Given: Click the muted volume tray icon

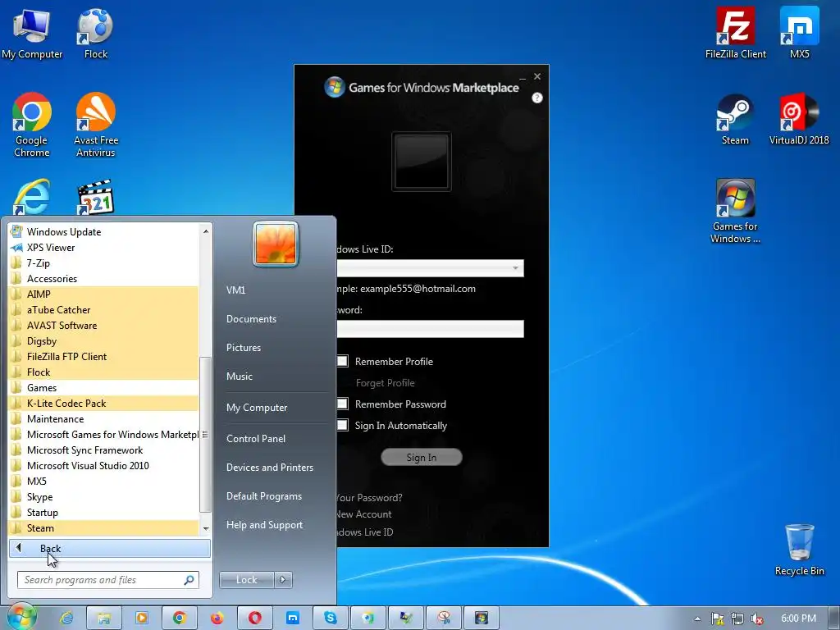Looking at the screenshot, I should pos(757,619).
